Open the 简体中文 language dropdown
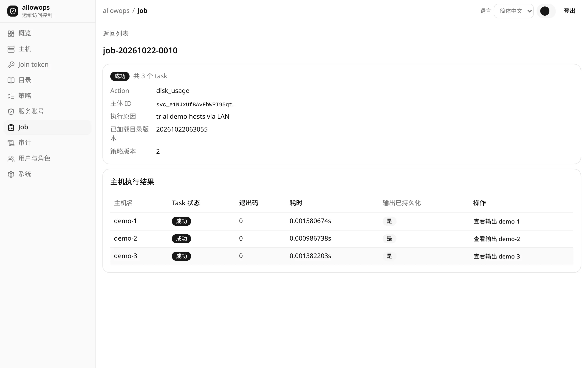588x368 pixels. [514, 11]
